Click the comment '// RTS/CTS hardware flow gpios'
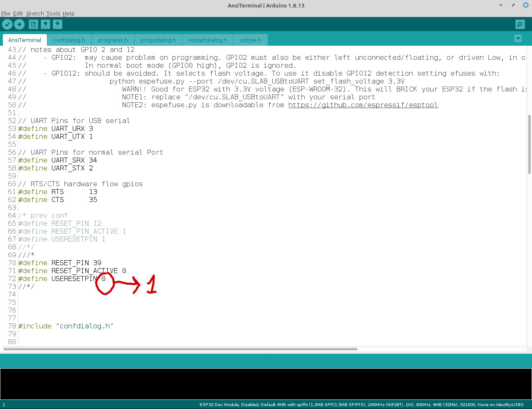 coord(81,184)
